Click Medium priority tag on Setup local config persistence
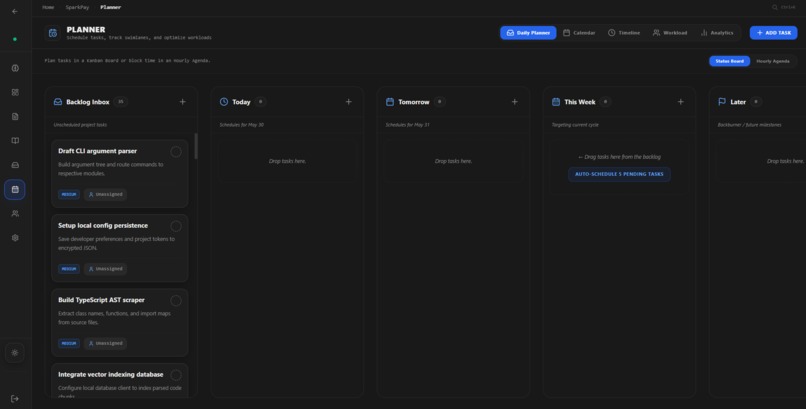 69,269
